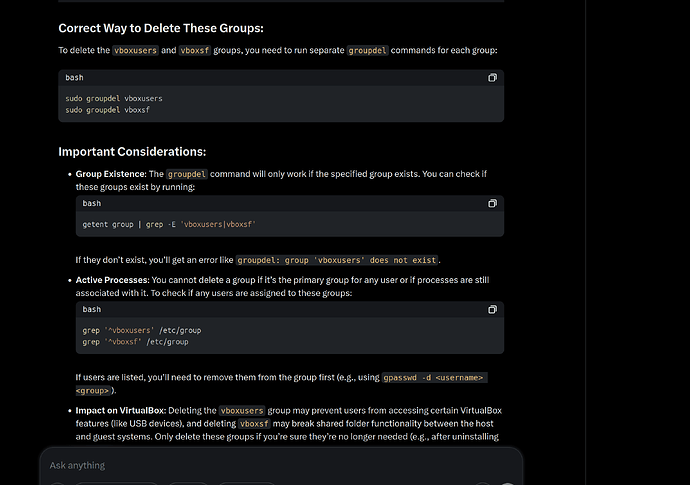Screen dimensions: 690x485
Task: Click the bold 'Group Existence' bullet title
Action: (x=110, y=174)
